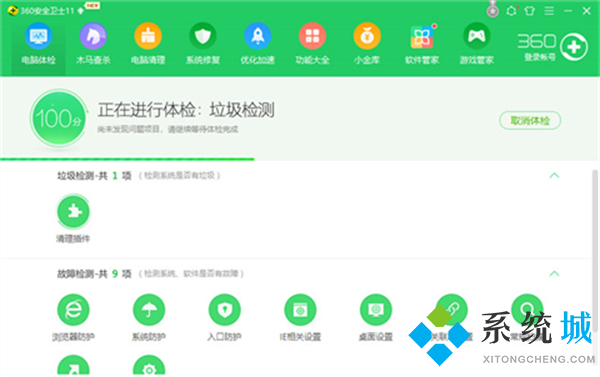Click the 360 logo in title bar
The height and width of the screenshot is (377, 600).
point(13,10)
